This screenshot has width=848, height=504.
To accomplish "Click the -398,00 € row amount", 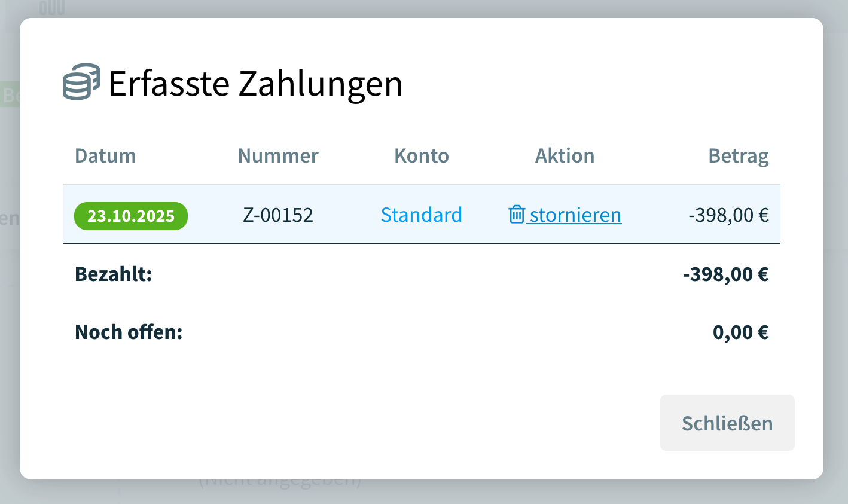I will pos(729,215).
